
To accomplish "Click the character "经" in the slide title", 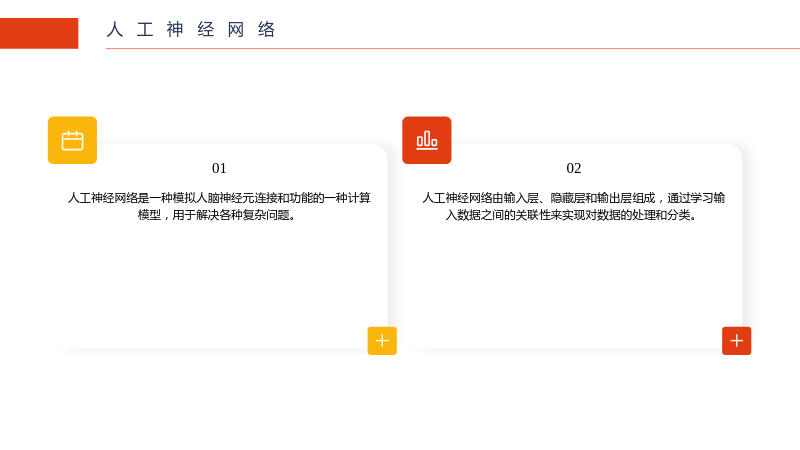I will pyautogui.click(x=206, y=30).
